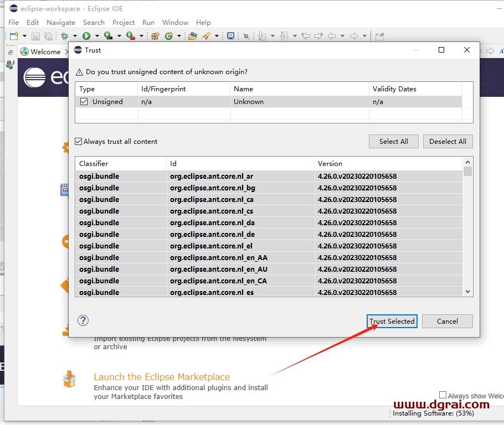Open the Edit menu
Viewport: 504px width, 425px height.
tap(33, 23)
